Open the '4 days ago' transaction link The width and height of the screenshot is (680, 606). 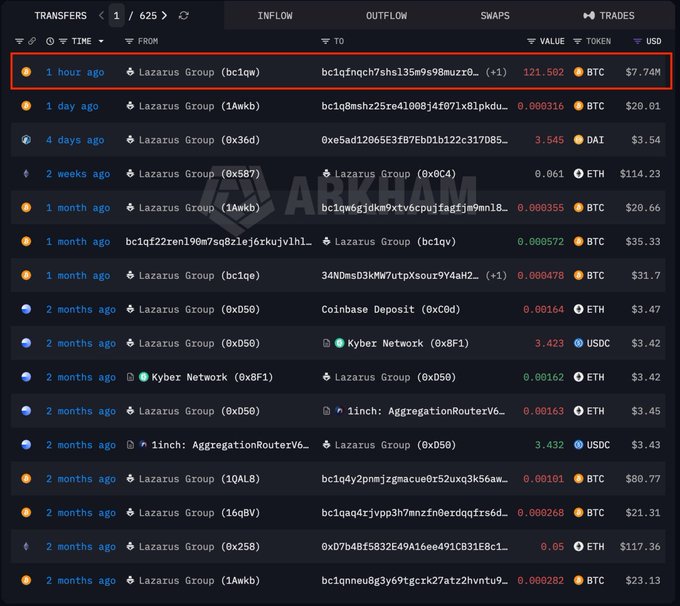(75, 140)
